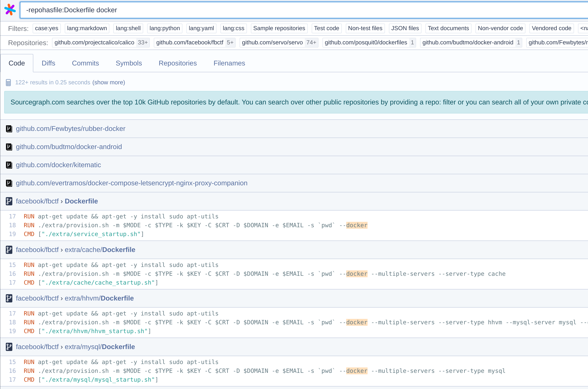Toggle the case:yes filter
This screenshot has width=588, height=389.
46,28
